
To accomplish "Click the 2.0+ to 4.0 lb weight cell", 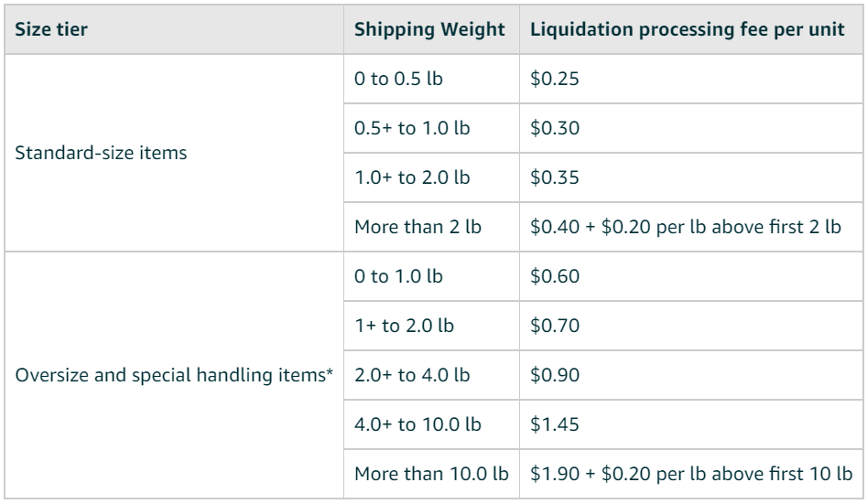I will pos(431,375).
